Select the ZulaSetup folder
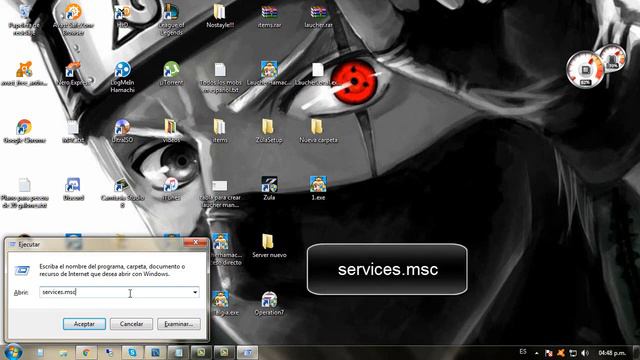This screenshot has width=640, height=360. click(x=269, y=131)
